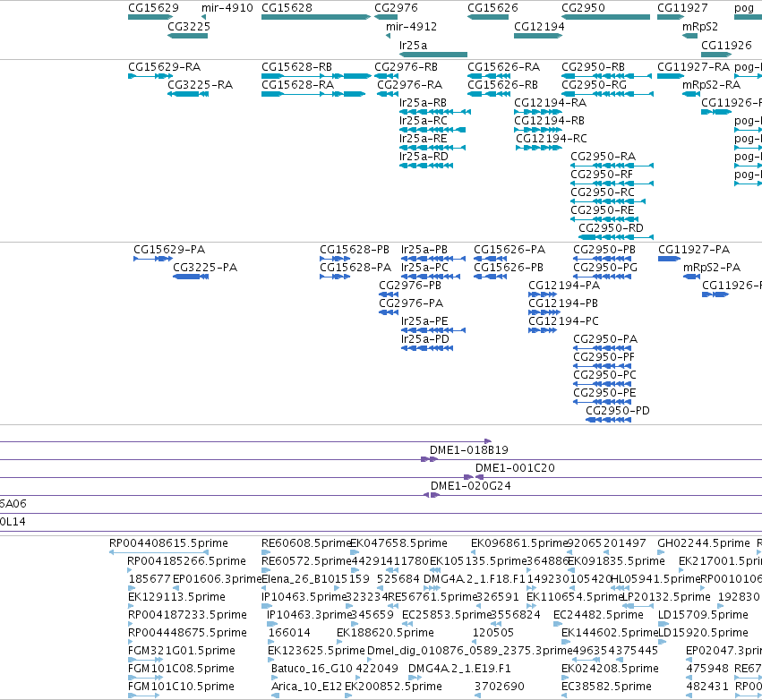This screenshot has height=700, width=762.
Task: Select protein CG12194-PC
Action: pos(543,329)
